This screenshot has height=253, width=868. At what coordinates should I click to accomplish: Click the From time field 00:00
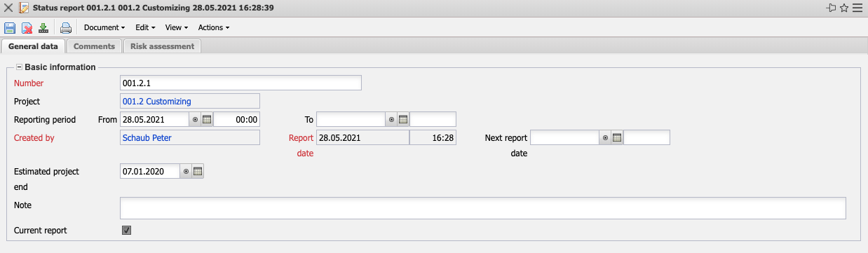tap(236, 120)
